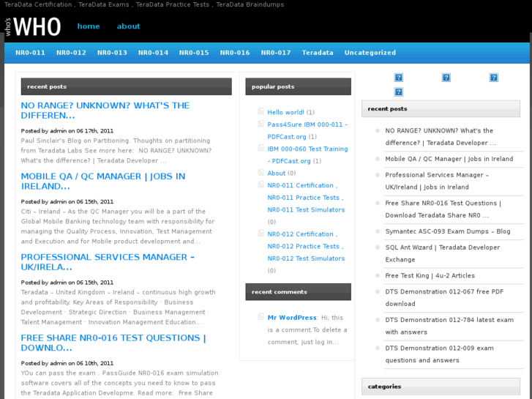Open sidebar post Professional Services Manager – UK/Ireland
The image size is (532, 399).
click(x=437, y=181)
